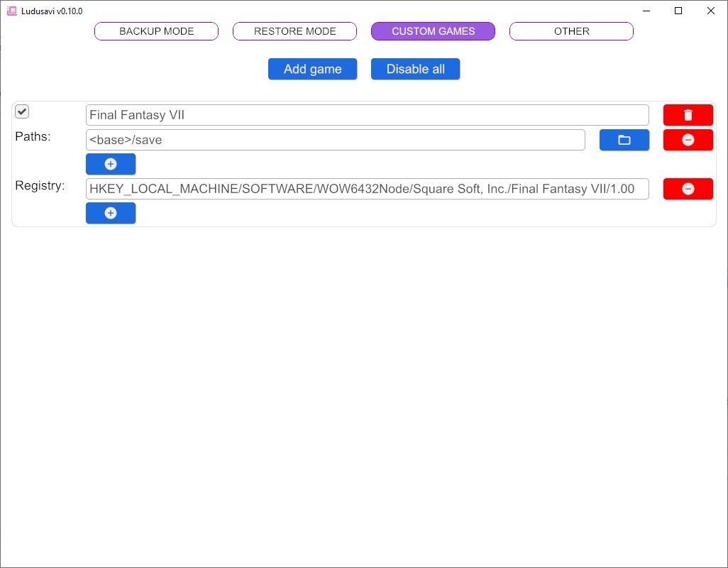Toggle the Final Fantasy VII enabled checkbox
Screen dimensions: 728x568
pyautogui.click(x=22, y=111)
